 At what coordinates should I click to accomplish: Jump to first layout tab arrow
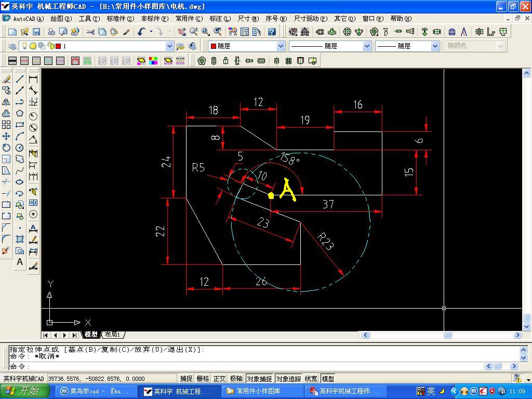click(46, 335)
